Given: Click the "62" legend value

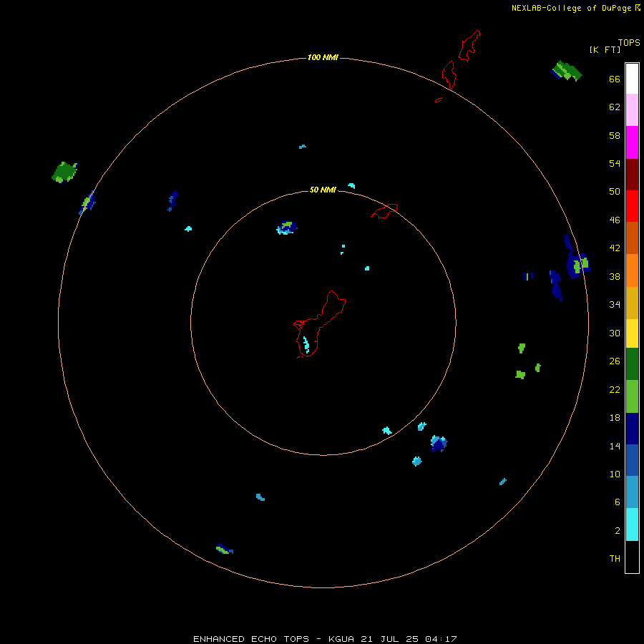Looking at the screenshot, I should [615, 107].
